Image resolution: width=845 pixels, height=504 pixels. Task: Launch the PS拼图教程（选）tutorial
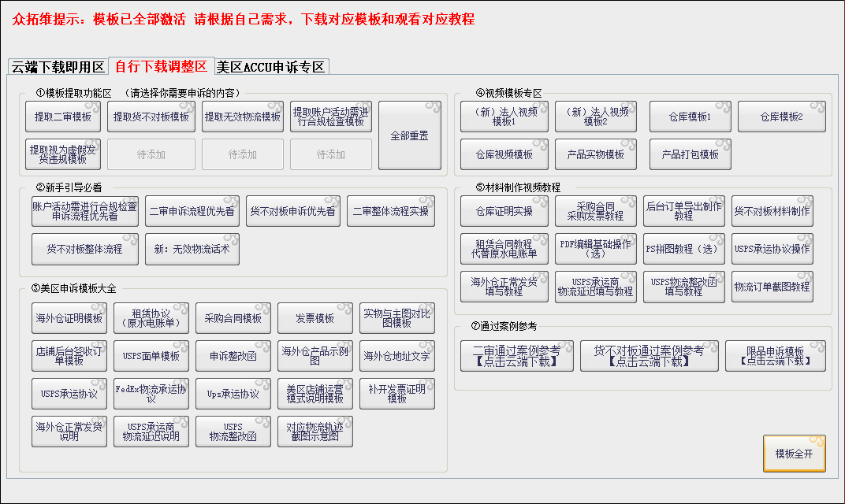click(x=683, y=249)
